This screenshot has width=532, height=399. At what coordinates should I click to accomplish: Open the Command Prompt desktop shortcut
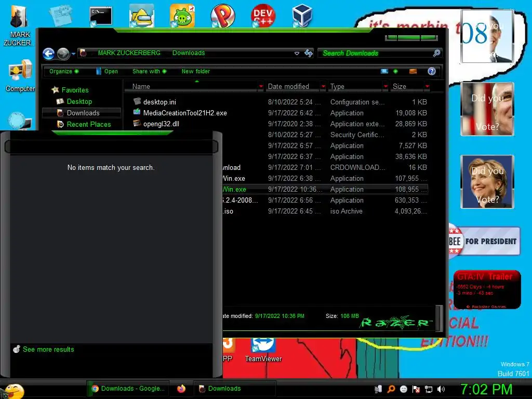pyautogui.click(x=100, y=16)
